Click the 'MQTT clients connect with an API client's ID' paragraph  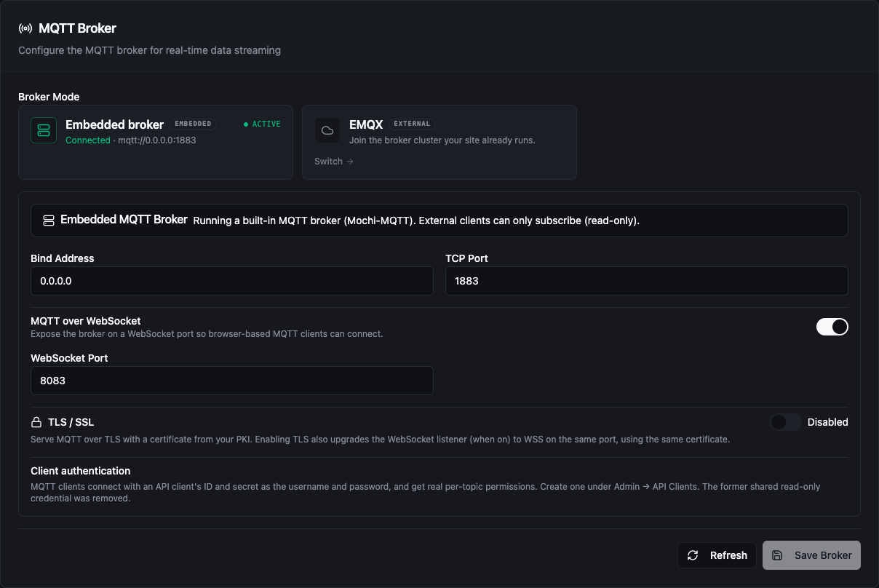click(425, 493)
